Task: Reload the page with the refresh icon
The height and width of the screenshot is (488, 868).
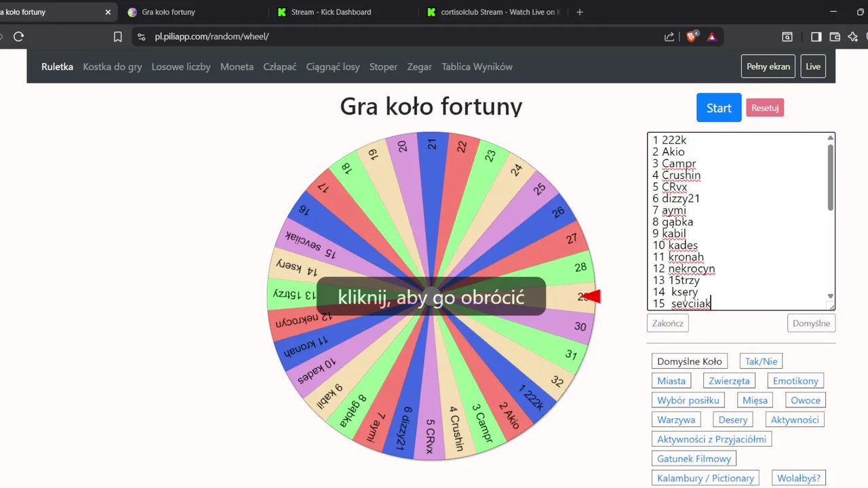Action: click(18, 37)
